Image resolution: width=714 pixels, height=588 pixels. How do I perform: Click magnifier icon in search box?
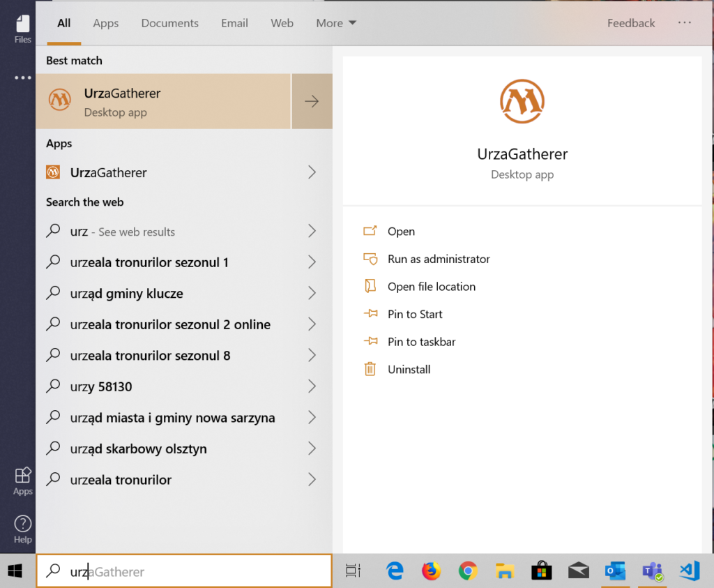(53, 571)
